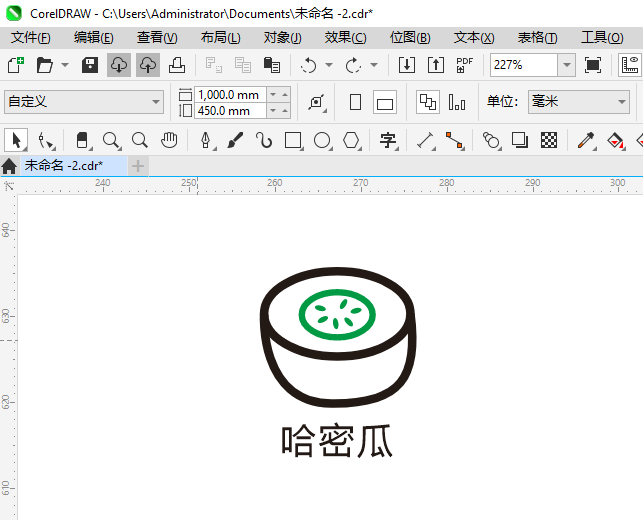643x520 pixels.
Task: Select the Polygon tool
Action: (351, 140)
